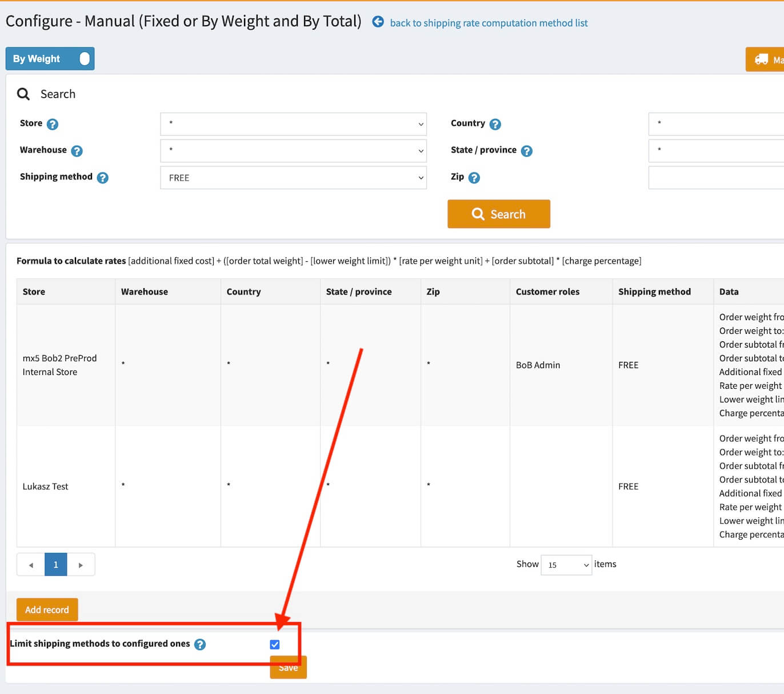Toggle the By Weight switch
784x694 pixels.
(83, 59)
